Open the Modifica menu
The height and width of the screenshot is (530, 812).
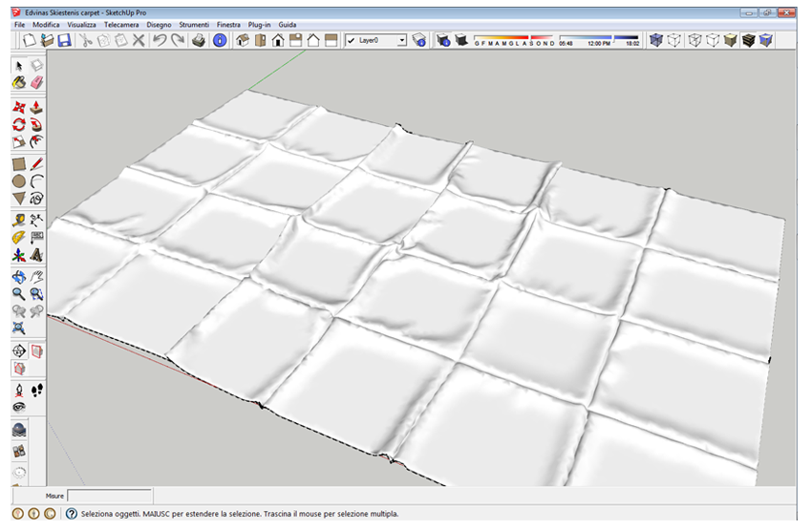pyautogui.click(x=46, y=24)
